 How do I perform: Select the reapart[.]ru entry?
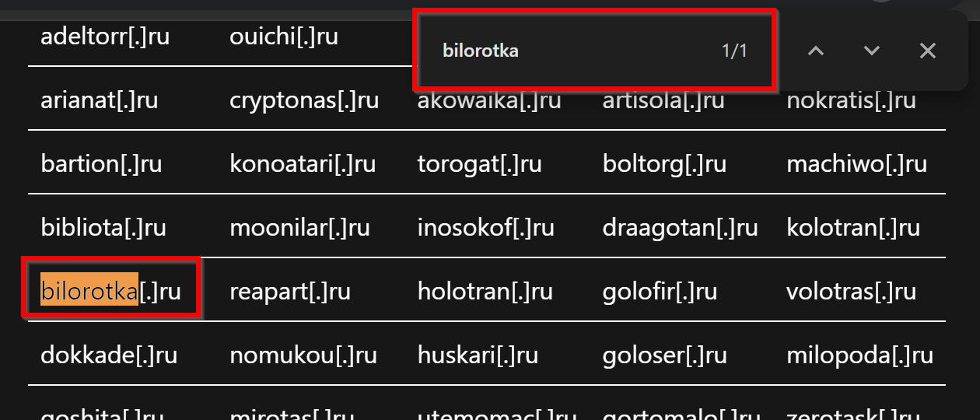pos(290,291)
